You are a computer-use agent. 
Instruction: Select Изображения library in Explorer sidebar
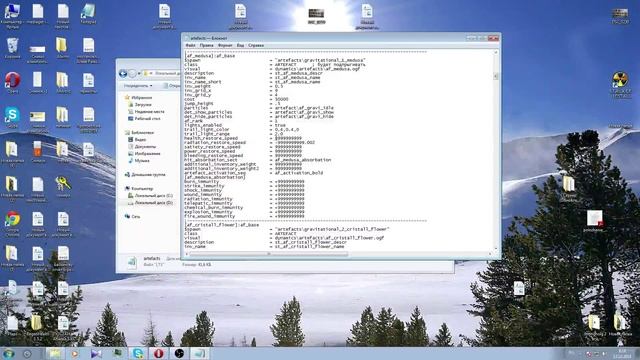coord(144,153)
